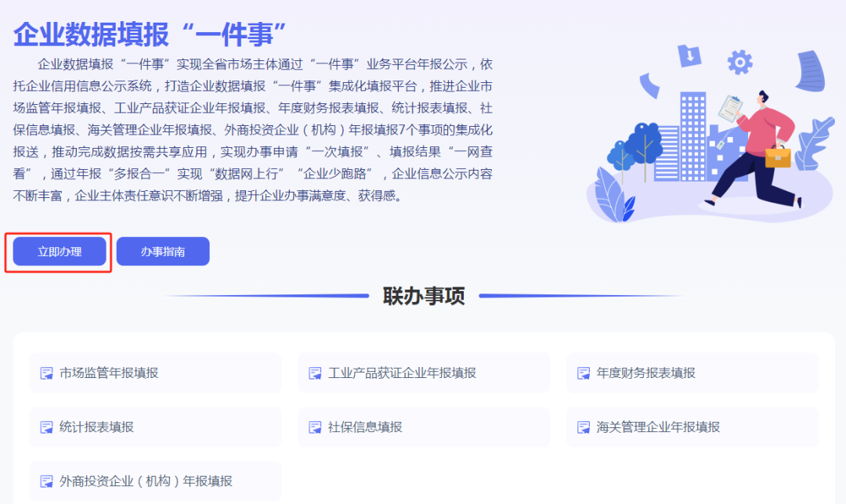846x504 pixels.
Task: Click the icon beside 海关管理企业年报填报
Action: coord(584,427)
